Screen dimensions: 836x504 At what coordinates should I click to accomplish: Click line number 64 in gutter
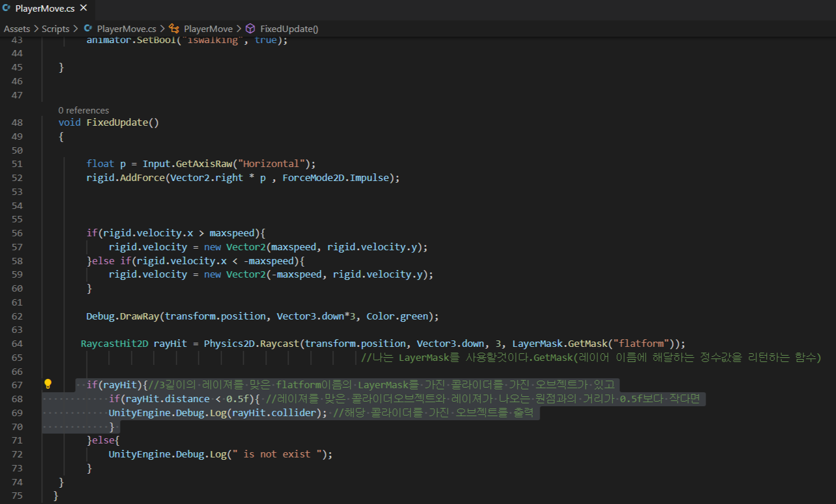coord(17,343)
